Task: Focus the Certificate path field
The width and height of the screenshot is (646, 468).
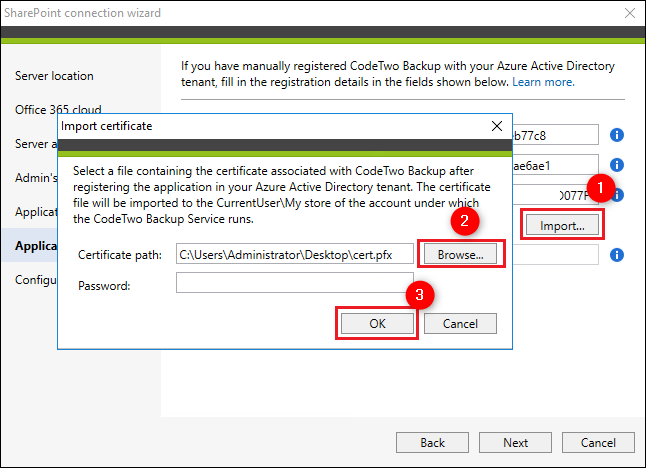Action: 295,254
